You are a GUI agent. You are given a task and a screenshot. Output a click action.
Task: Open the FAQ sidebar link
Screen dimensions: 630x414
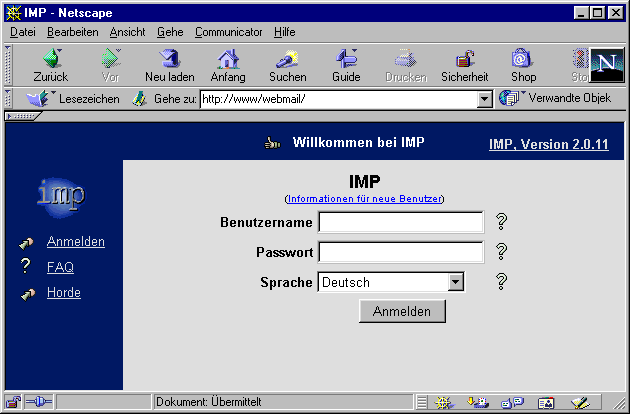click(60, 267)
